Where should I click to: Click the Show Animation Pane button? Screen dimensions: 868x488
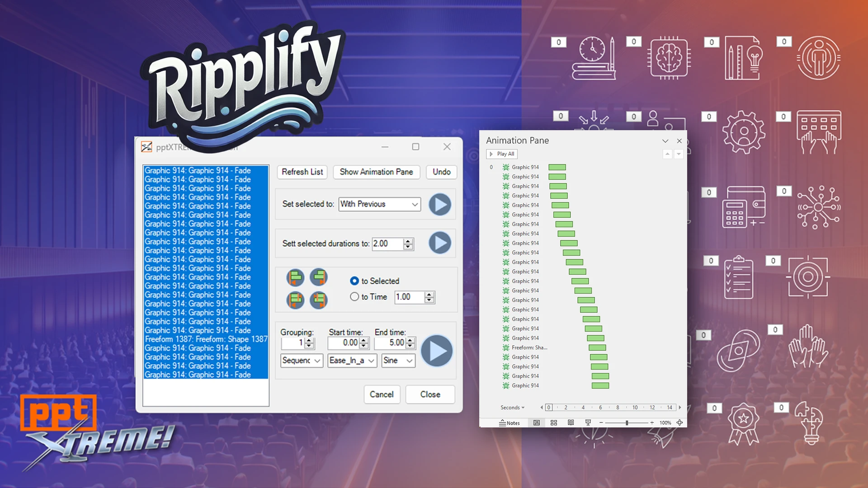(376, 172)
